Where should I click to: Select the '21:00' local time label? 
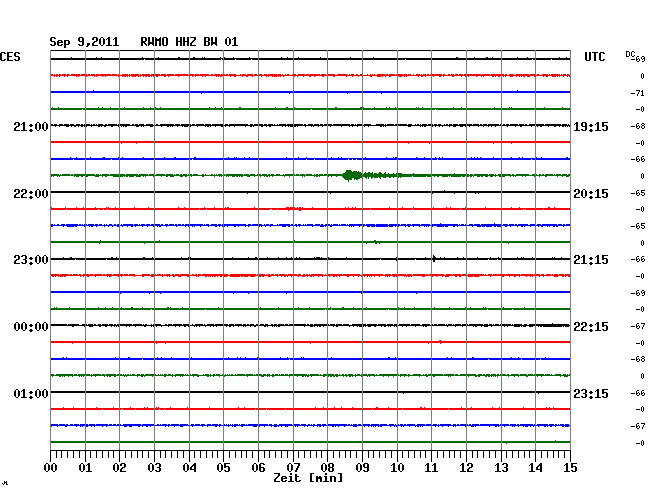pos(31,126)
